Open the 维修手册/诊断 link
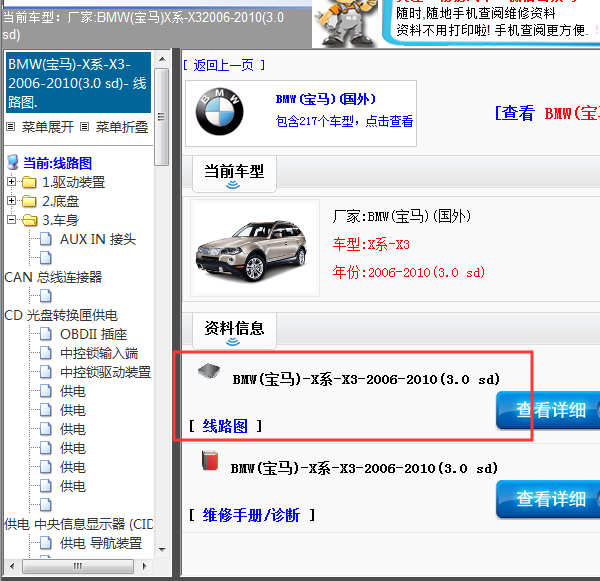The image size is (600, 581). (x=251, y=515)
